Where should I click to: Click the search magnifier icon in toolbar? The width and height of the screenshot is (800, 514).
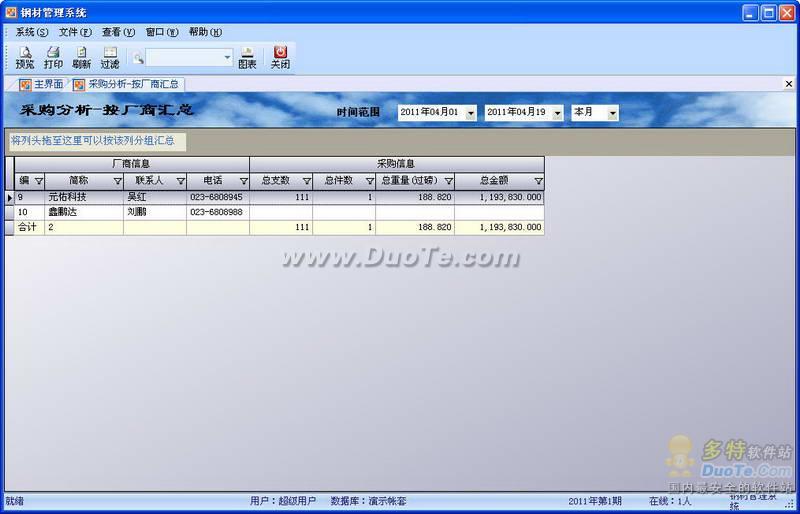(x=138, y=58)
